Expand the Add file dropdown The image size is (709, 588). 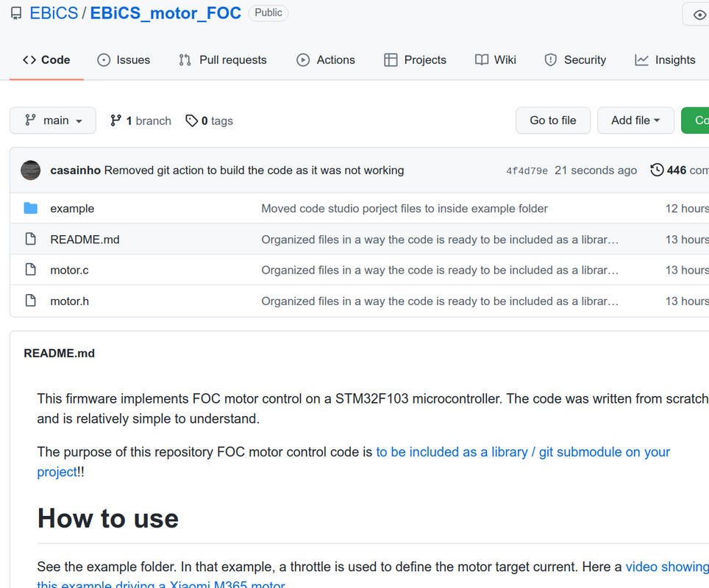coord(635,121)
